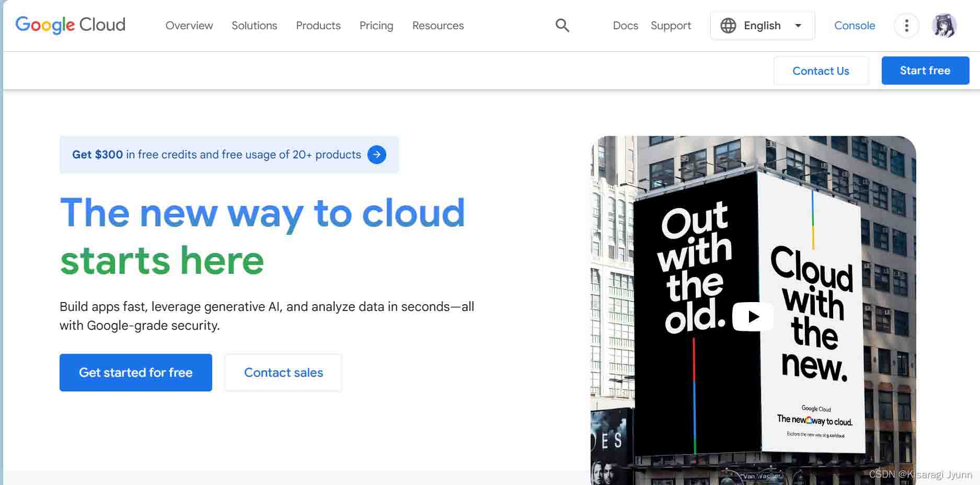The image size is (980, 485).
Task: Open the user profile avatar
Action: (944, 25)
